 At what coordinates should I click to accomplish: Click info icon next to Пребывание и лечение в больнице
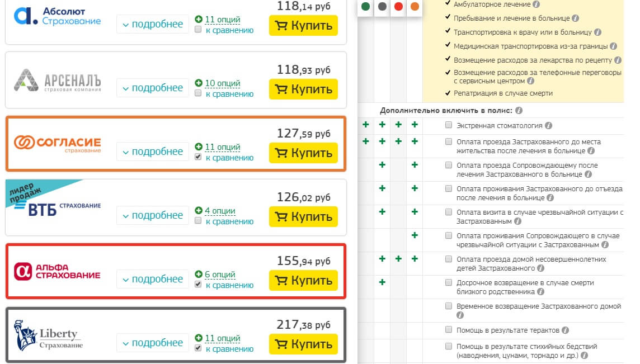click(x=575, y=18)
